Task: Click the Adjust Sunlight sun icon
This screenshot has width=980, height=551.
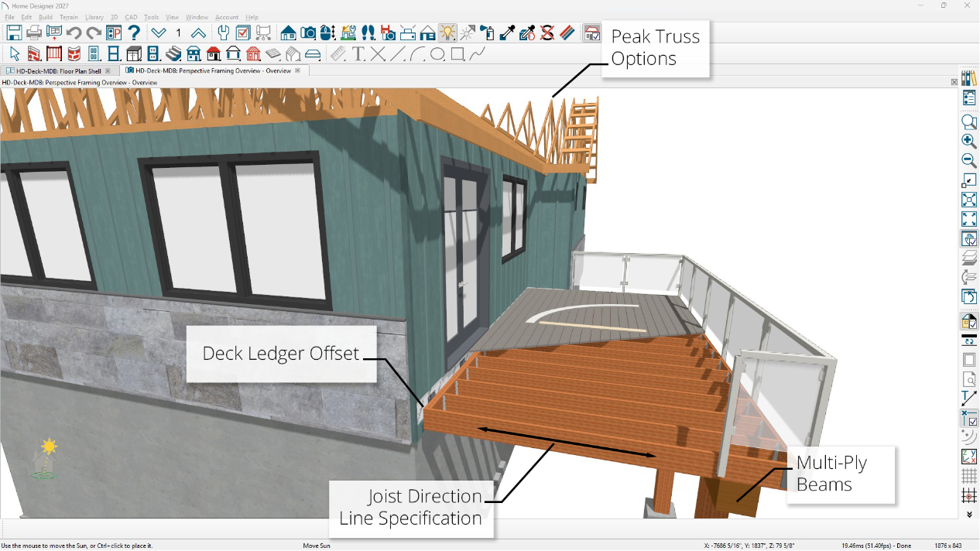Action: click(468, 33)
